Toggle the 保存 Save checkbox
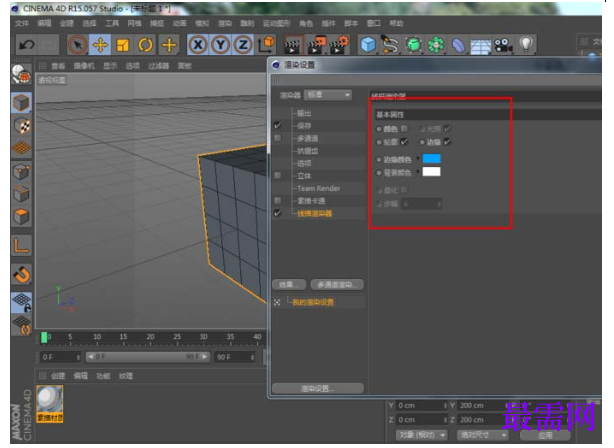 tap(278, 126)
